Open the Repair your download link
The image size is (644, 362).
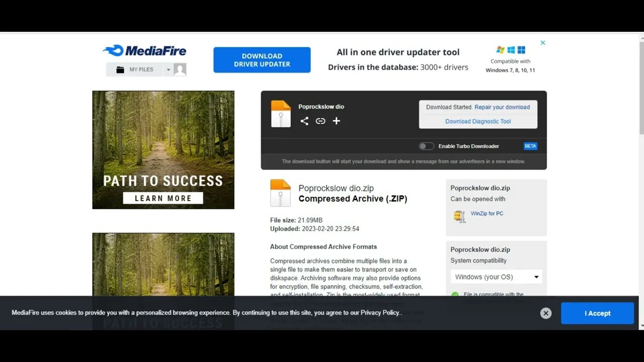(x=502, y=107)
